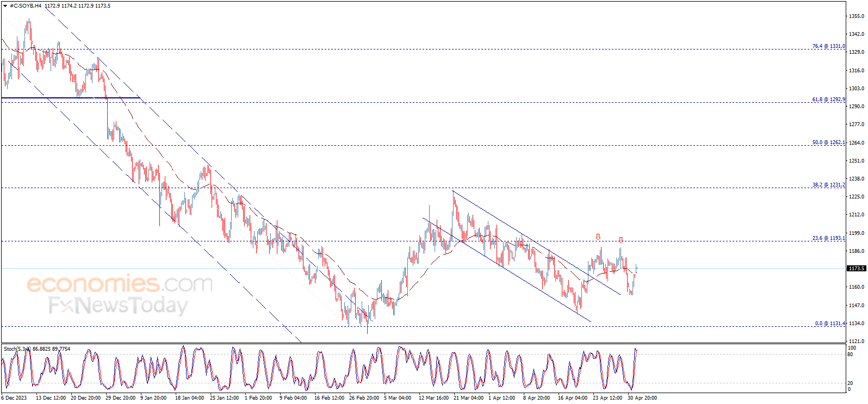Click the 23 Apr 12:00 time label

[608, 398]
